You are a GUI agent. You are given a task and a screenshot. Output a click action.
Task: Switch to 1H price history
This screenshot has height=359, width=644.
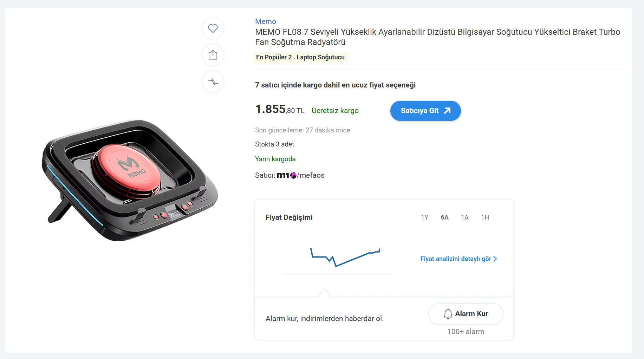tap(485, 217)
